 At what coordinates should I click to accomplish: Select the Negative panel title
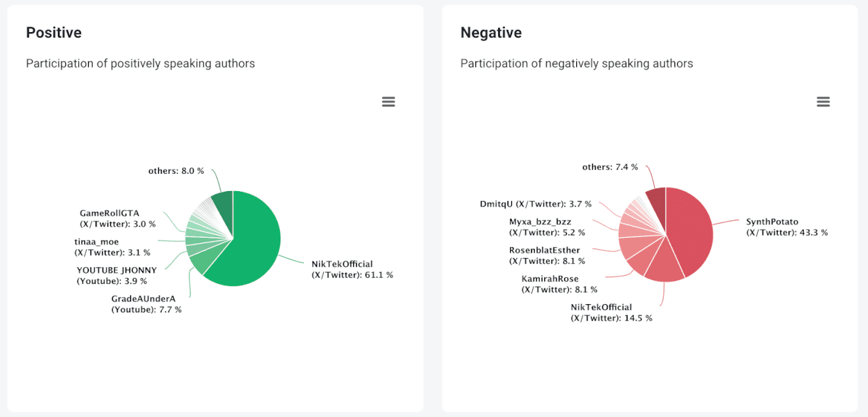[x=491, y=32]
